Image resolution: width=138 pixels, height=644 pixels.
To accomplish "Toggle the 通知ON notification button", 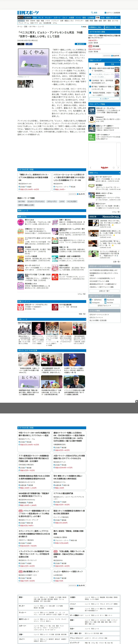I will [x=81, y=44].
